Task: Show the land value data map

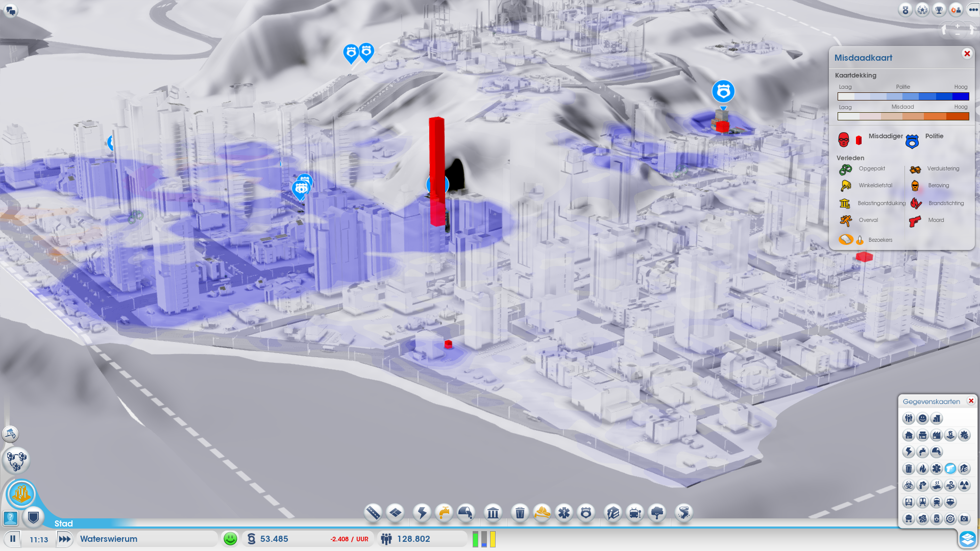Action: (x=936, y=418)
